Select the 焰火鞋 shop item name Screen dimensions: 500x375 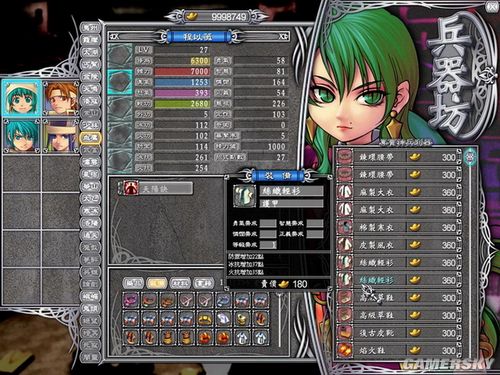[372, 350]
